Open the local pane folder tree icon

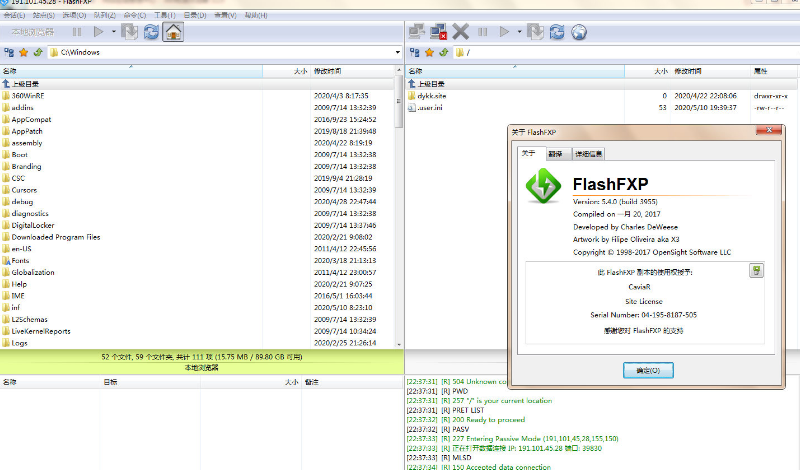[x=9, y=52]
